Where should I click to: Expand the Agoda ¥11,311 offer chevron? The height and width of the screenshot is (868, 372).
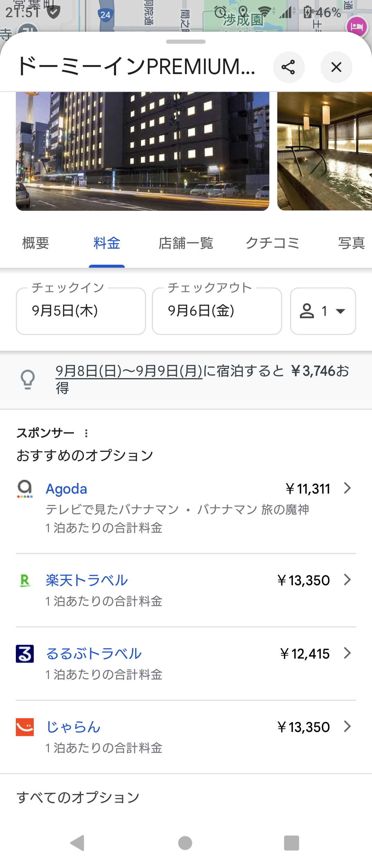pyautogui.click(x=347, y=488)
